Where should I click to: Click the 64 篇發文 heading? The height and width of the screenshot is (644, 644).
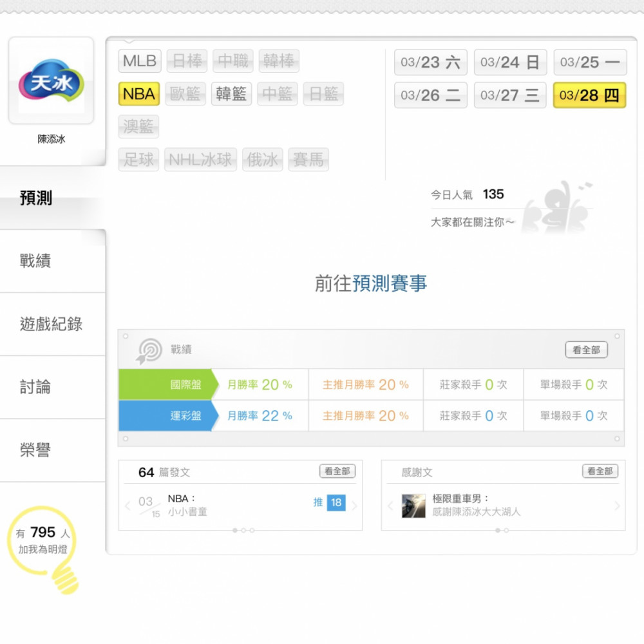coord(164,472)
